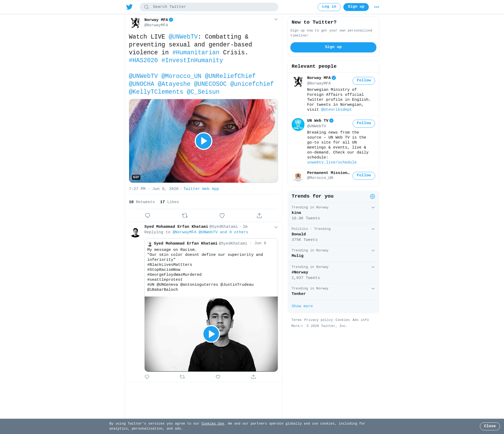Open the three-dot more menu in header
504x434 pixels.
point(377,7)
